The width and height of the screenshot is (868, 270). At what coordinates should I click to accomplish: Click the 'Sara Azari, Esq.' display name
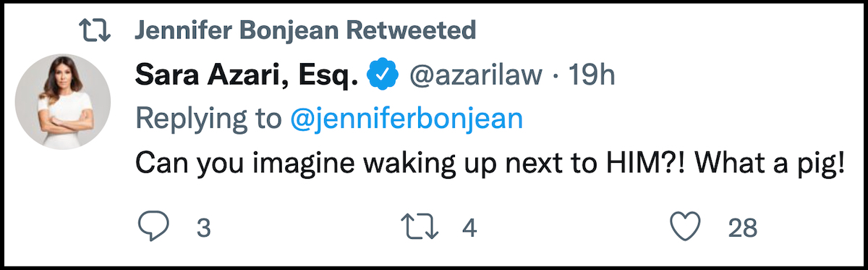[247, 75]
